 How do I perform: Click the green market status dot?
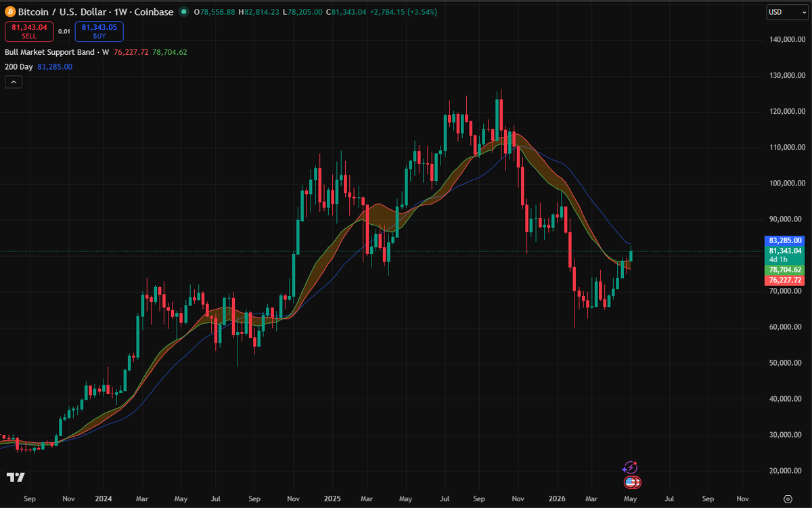(183, 12)
